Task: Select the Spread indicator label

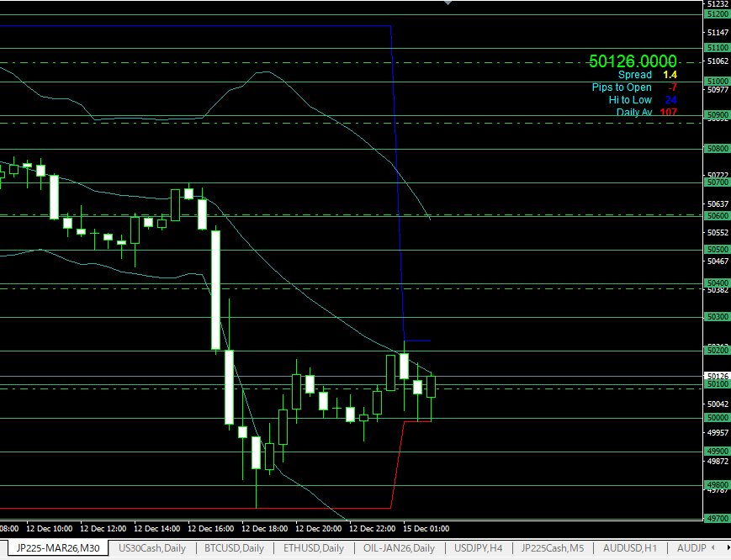Action: pyautogui.click(x=634, y=75)
